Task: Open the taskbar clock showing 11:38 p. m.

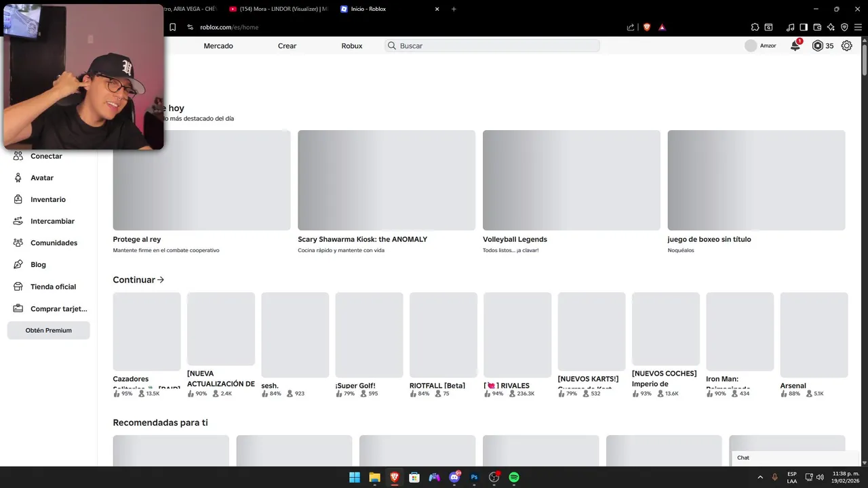Action: [846, 477]
